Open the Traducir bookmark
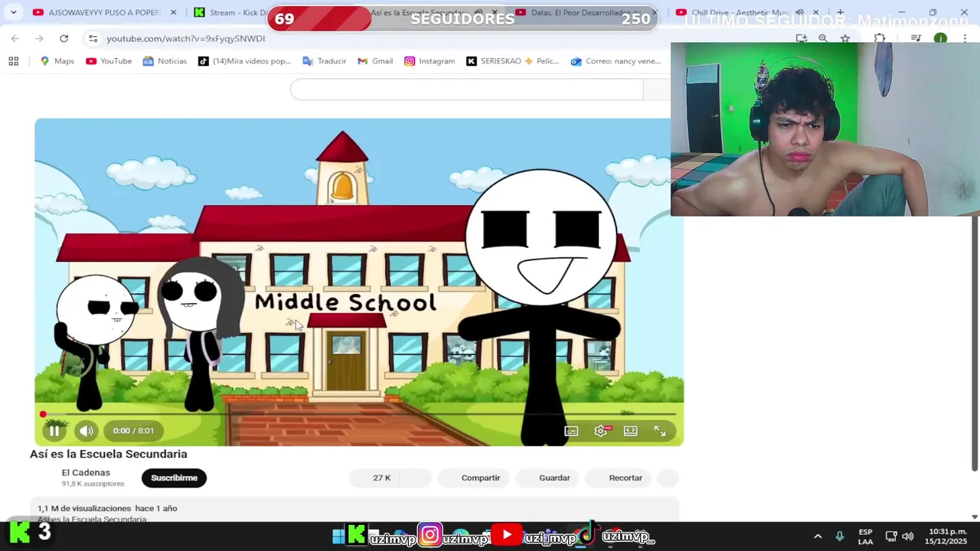The image size is (980, 551). pyautogui.click(x=325, y=61)
